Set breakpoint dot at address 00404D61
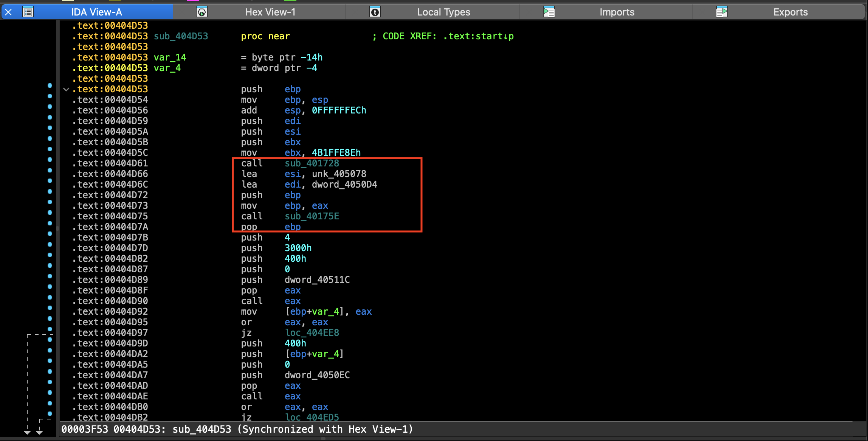This screenshot has height=441, width=868. point(50,160)
